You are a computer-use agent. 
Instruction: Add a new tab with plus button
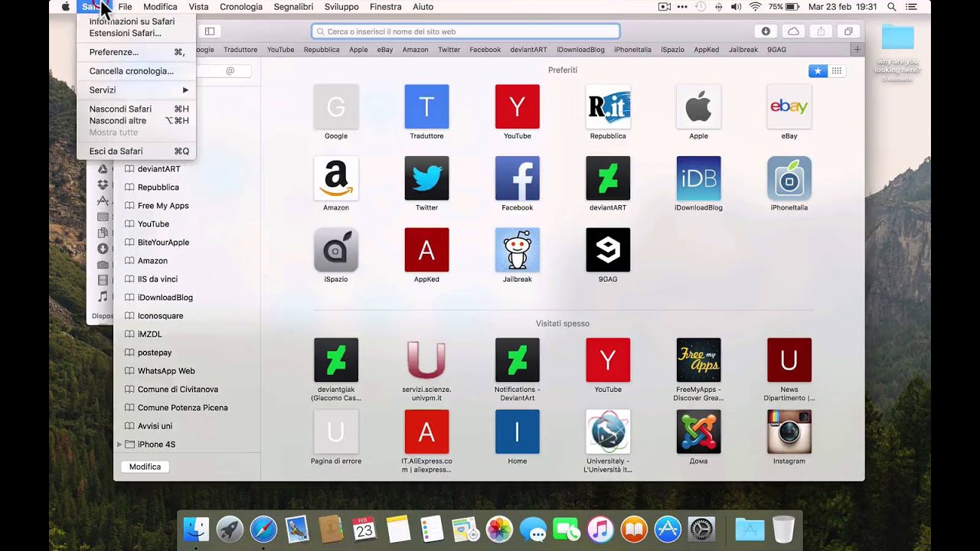pyautogui.click(x=857, y=50)
